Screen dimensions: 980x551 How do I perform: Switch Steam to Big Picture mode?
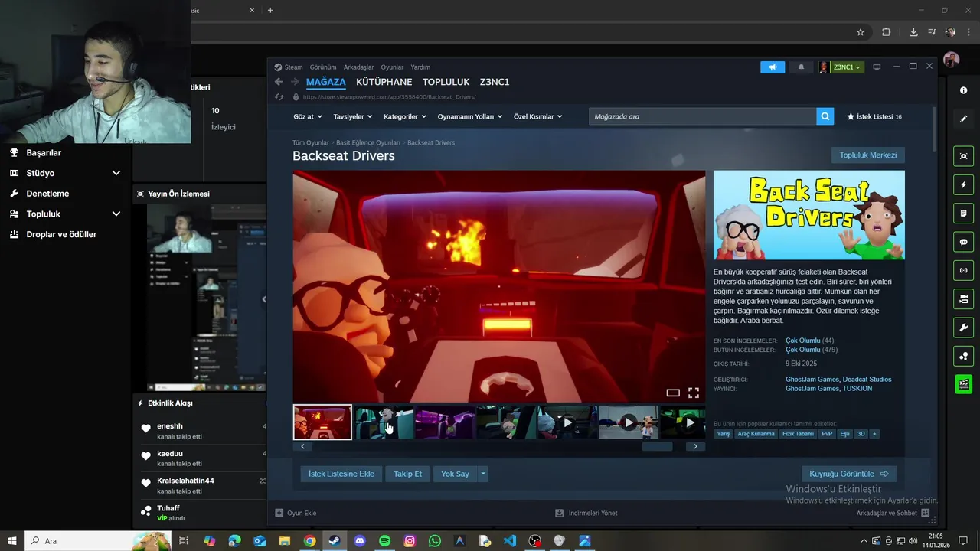click(x=877, y=67)
